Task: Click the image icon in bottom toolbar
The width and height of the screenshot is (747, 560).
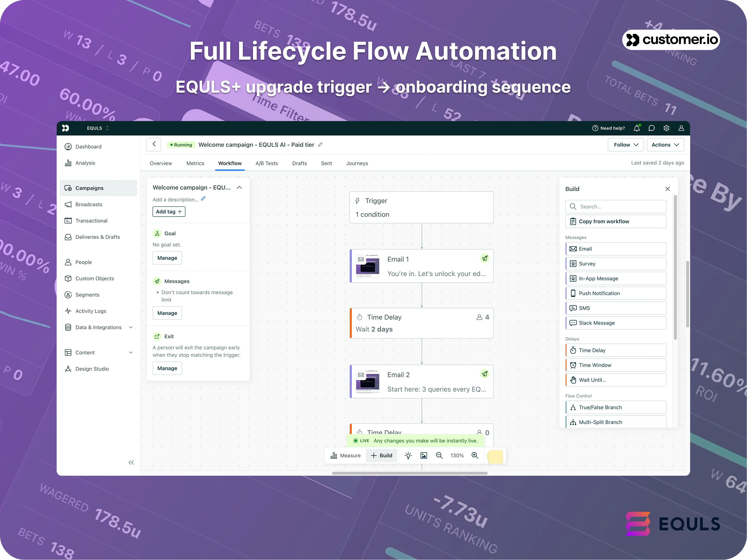Action: [423, 455]
